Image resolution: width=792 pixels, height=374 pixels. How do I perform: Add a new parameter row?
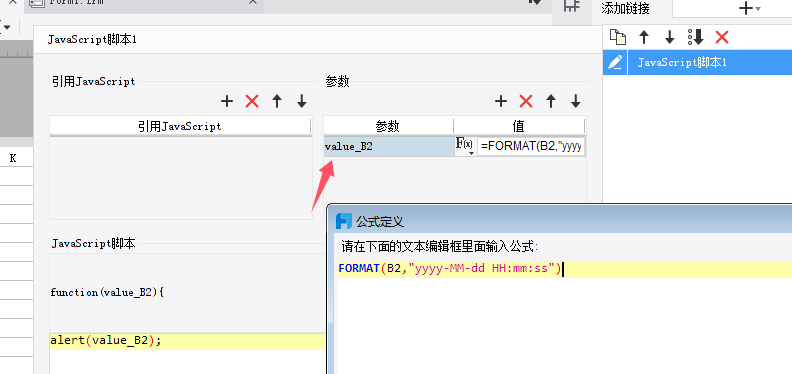[501, 101]
